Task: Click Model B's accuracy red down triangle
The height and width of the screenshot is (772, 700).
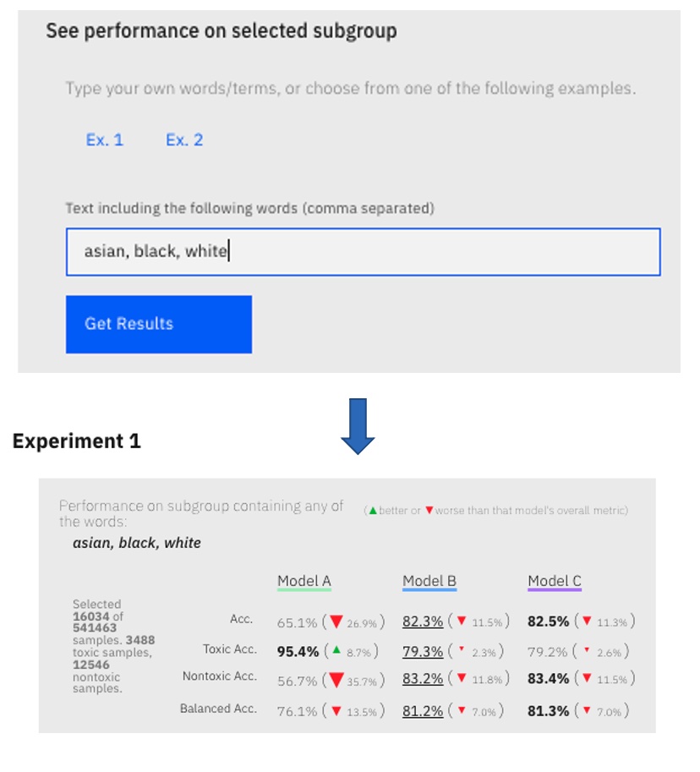Action: pos(462,621)
